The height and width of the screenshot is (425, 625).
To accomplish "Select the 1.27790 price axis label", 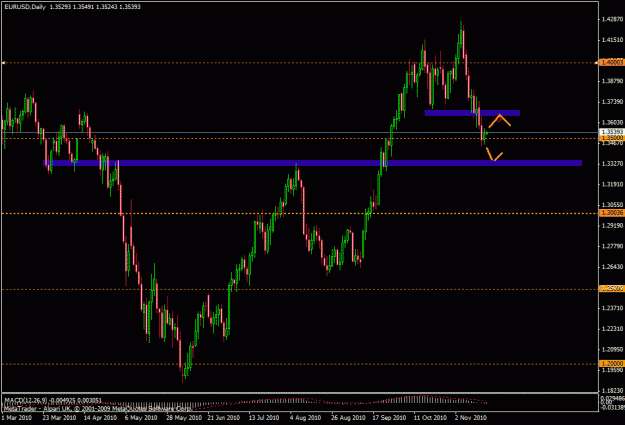I will pyautogui.click(x=612, y=246).
